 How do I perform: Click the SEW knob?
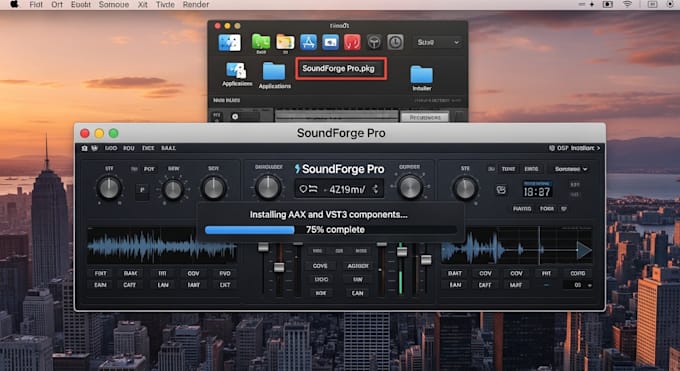(173, 189)
